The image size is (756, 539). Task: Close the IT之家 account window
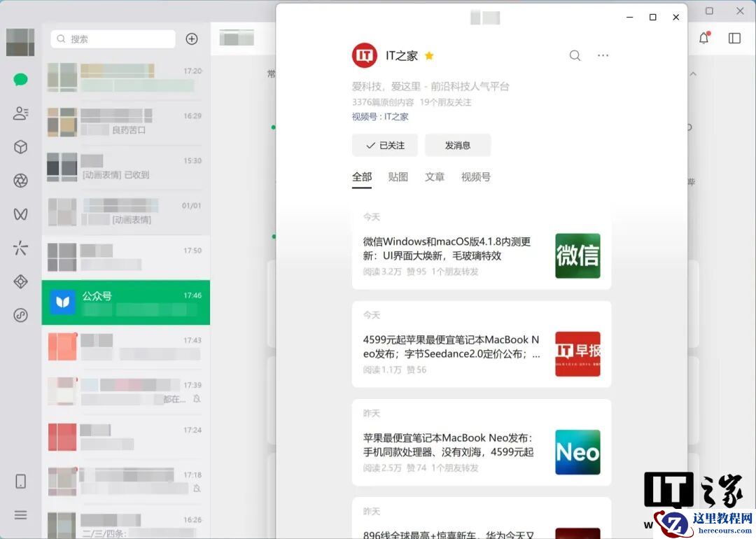click(x=676, y=17)
